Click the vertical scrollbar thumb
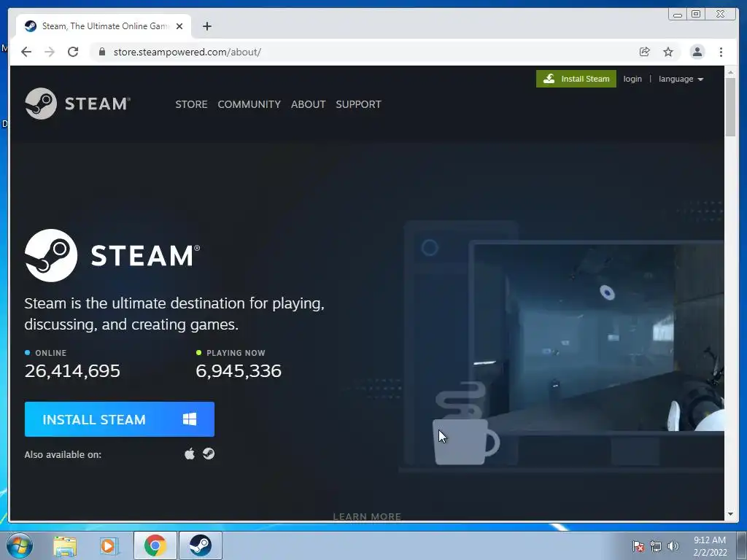747x560 pixels. (730, 108)
